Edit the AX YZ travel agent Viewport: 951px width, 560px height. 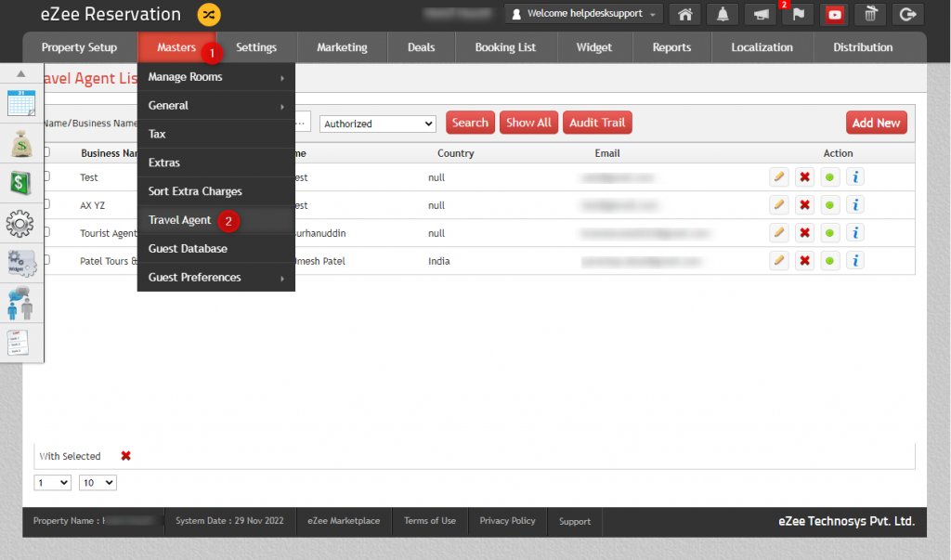[x=779, y=205]
